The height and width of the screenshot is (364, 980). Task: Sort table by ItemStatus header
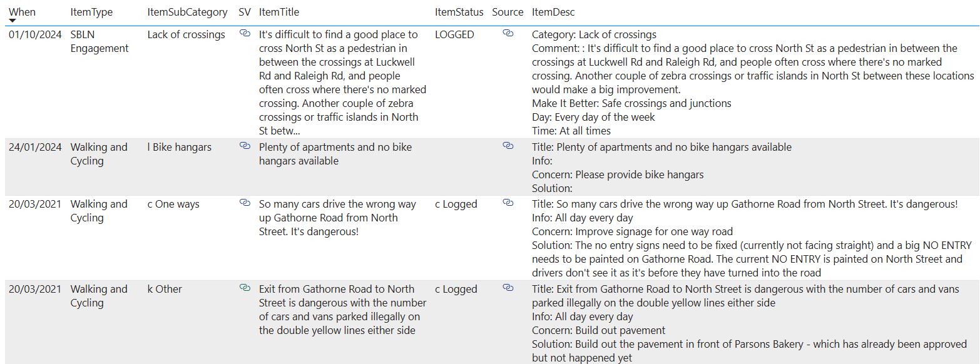(459, 12)
